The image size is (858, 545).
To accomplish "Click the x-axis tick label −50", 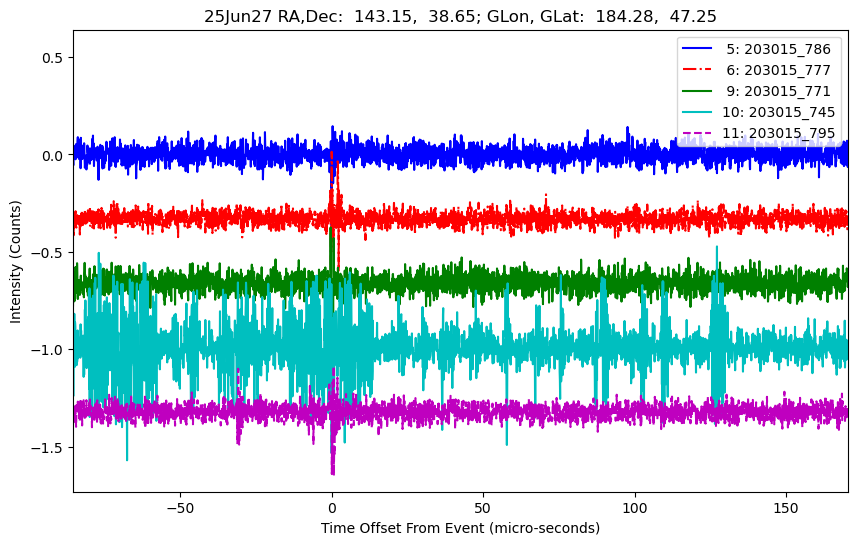I will 180,507.
